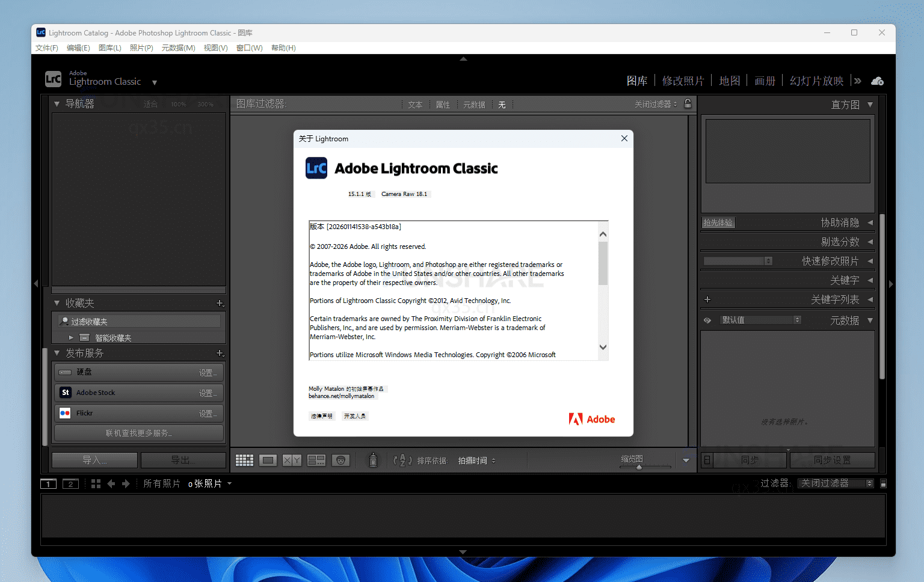Screen dimensions: 924x582
Task: Collapse the 收藏夹 panel triangle
Action: (x=57, y=303)
